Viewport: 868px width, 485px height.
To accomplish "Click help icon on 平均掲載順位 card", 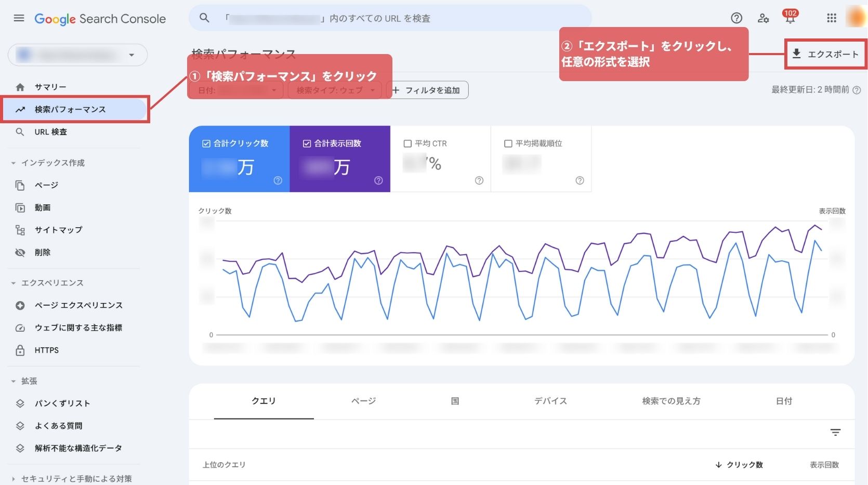I will click(x=580, y=180).
